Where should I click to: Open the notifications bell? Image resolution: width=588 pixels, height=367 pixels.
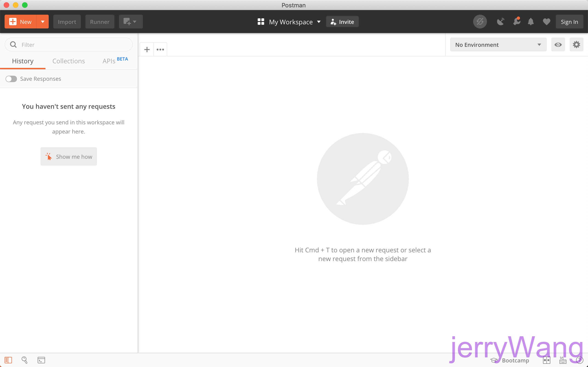pos(531,22)
